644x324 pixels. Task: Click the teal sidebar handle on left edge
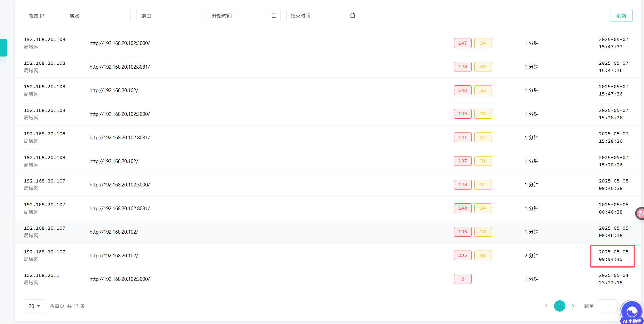[3, 47]
